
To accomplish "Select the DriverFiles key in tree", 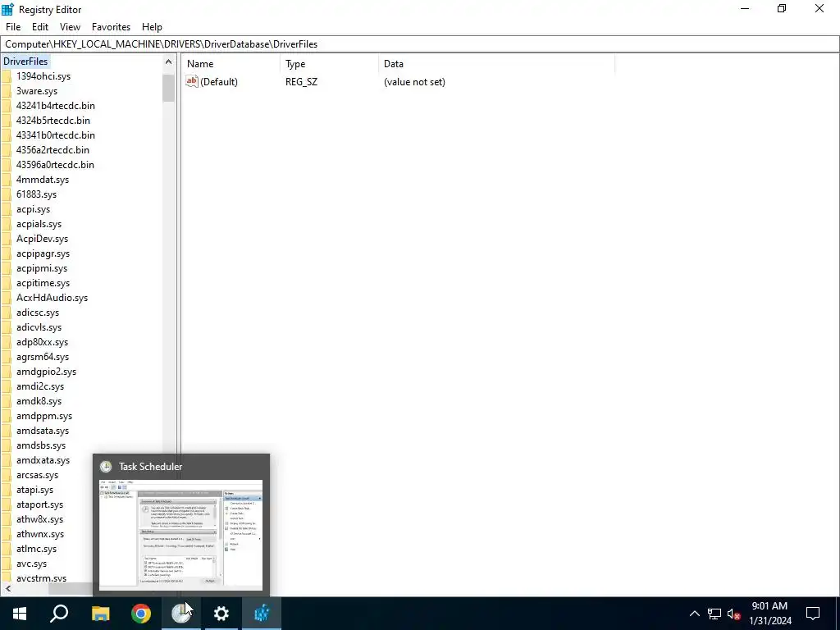I will (x=25, y=61).
